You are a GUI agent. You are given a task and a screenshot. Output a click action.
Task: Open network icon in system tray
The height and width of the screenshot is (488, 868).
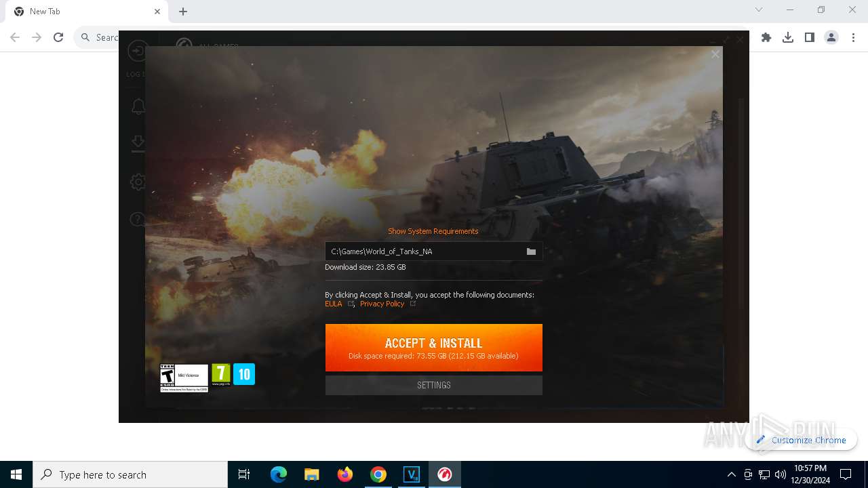pos(764,474)
